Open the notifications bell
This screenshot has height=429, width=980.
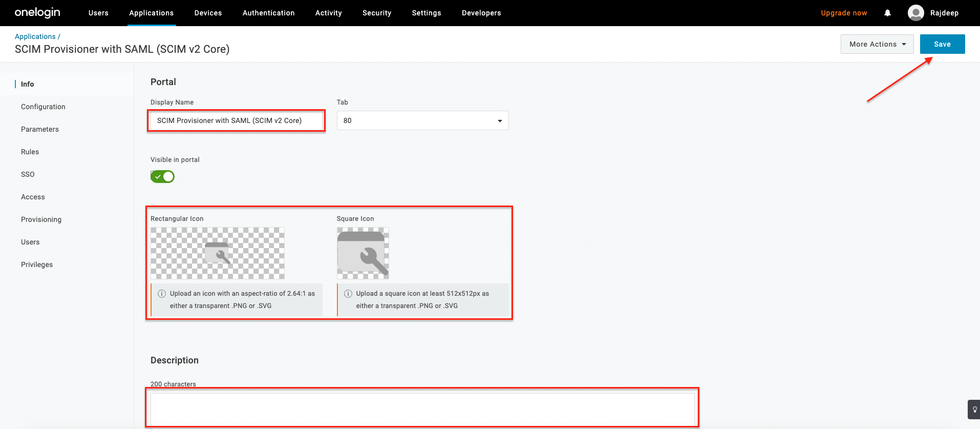pyautogui.click(x=887, y=13)
